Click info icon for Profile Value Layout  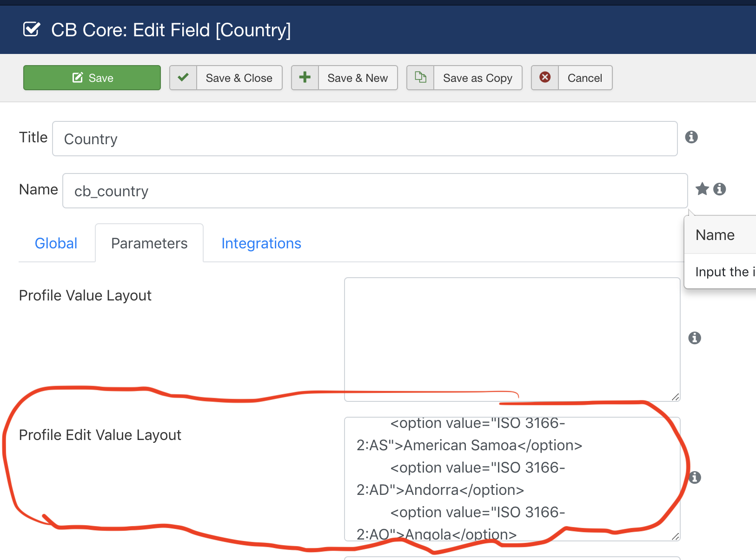pos(695,338)
